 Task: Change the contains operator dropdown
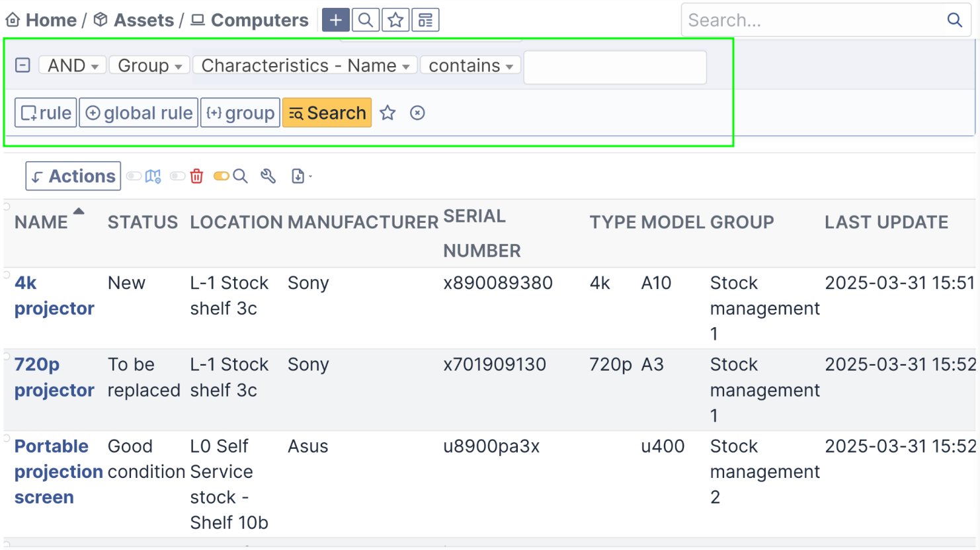click(x=470, y=65)
